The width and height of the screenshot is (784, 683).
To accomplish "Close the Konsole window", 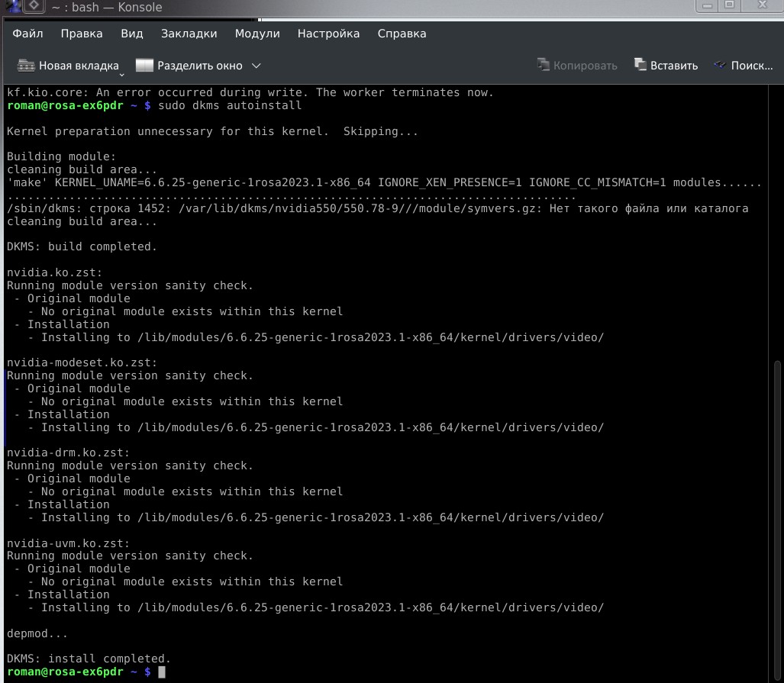I will (x=763, y=5).
